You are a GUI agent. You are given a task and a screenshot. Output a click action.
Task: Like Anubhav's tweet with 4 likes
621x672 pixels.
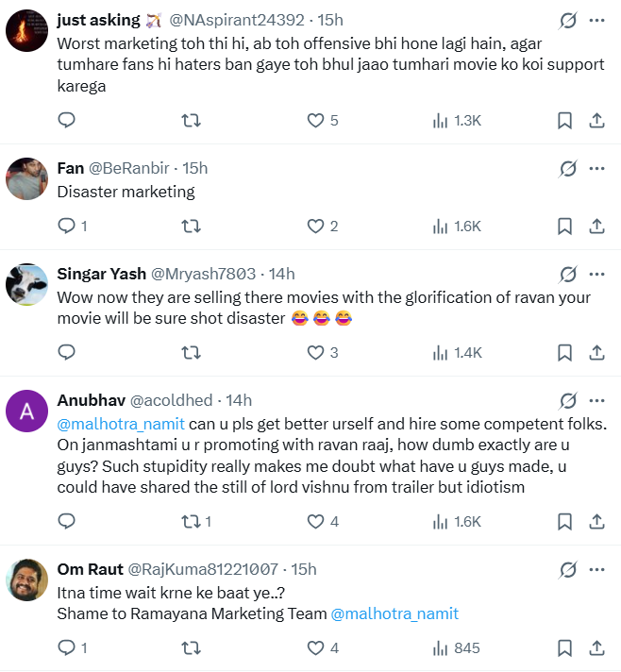(323, 522)
